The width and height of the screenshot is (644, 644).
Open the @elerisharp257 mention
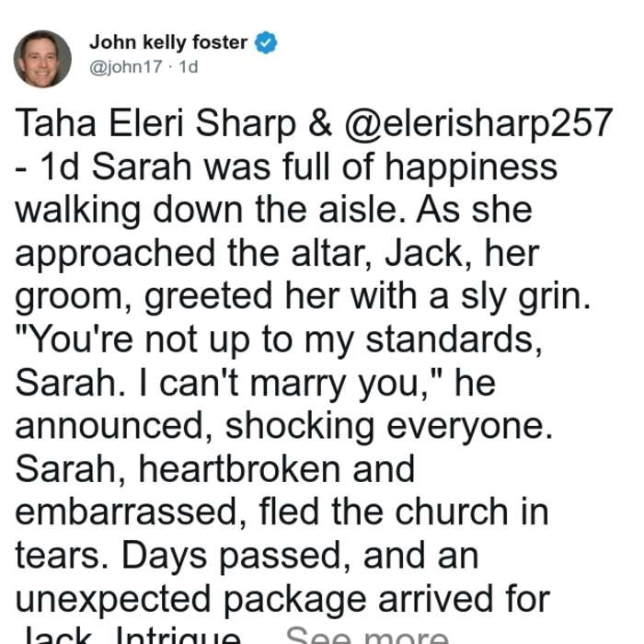(x=478, y=123)
